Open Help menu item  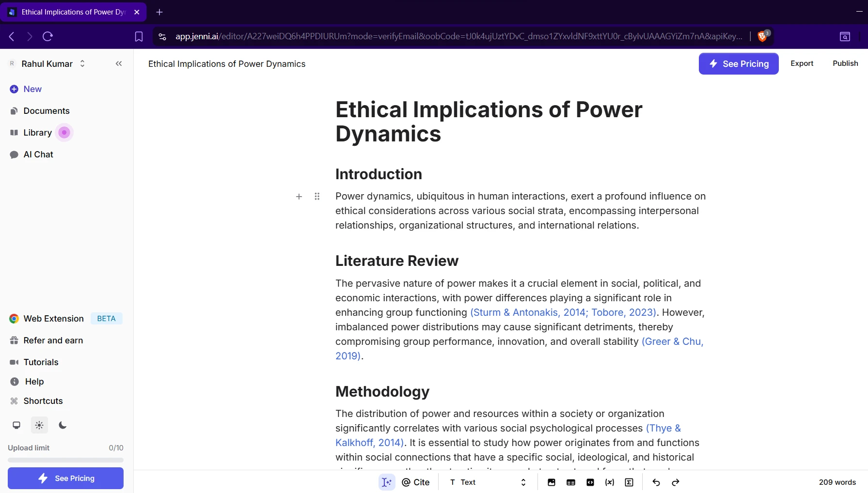(x=27, y=382)
